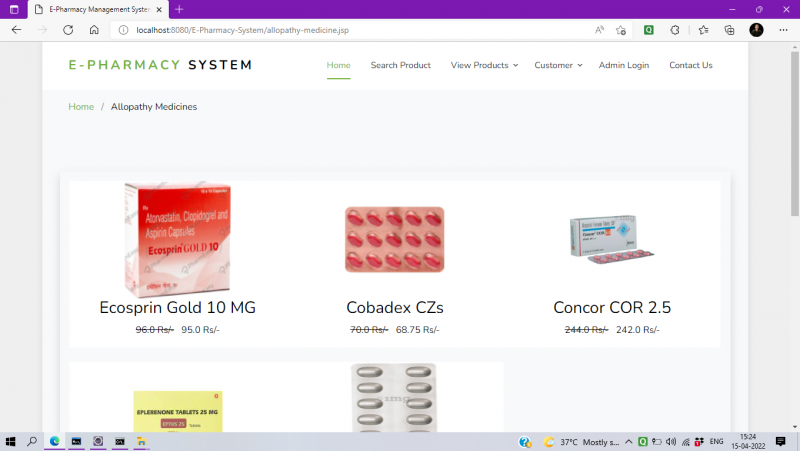Switch to Microsoft Edge in taskbar

(x=55, y=442)
